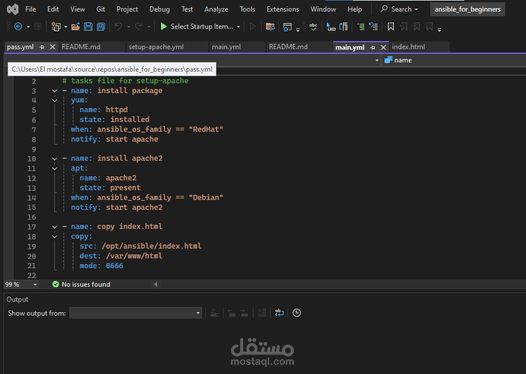Open the 99 % zoom level dropdown
The height and width of the screenshot is (374, 526).
[x=35, y=284]
